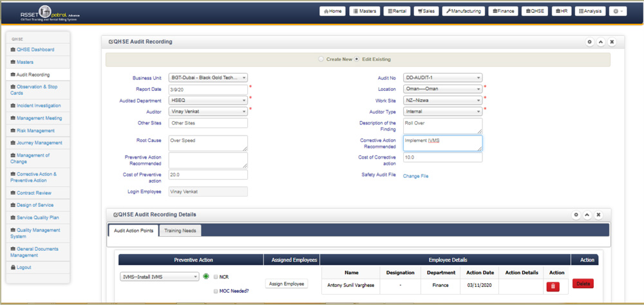Open settings gear in top navigation bar
This screenshot has height=305, width=644.
618,11
